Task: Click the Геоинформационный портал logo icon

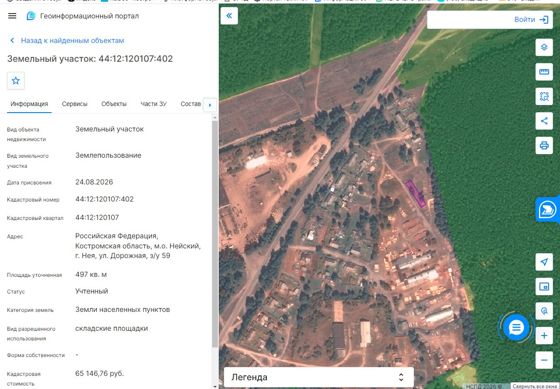Action: click(x=31, y=16)
